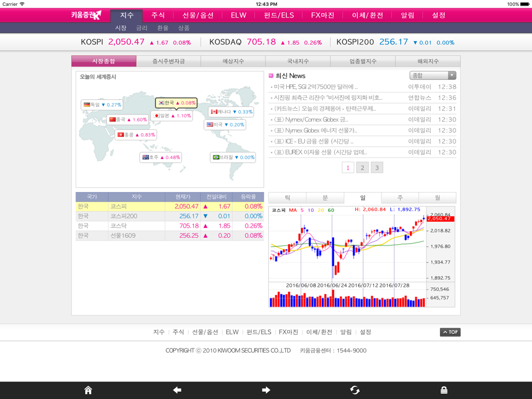
Task: Open the 펀드/ELS main menu
Action: pyautogui.click(x=279, y=15)
